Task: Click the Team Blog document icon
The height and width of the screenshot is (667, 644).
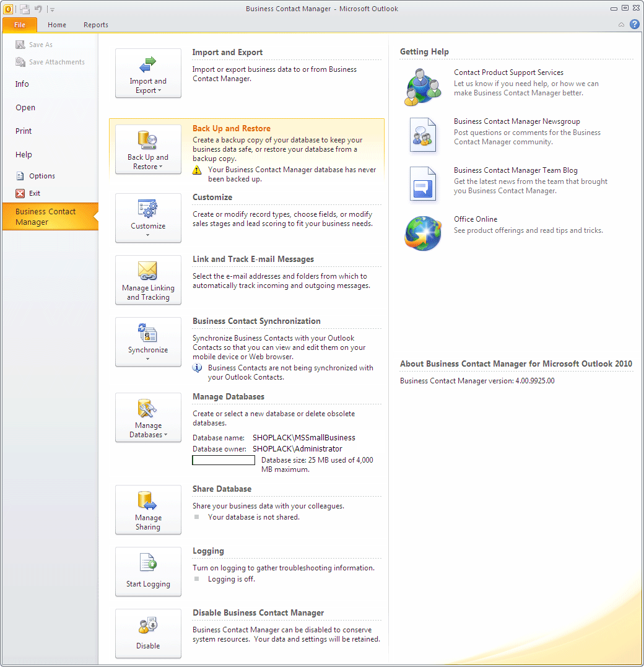Action: tap(423, 184)
